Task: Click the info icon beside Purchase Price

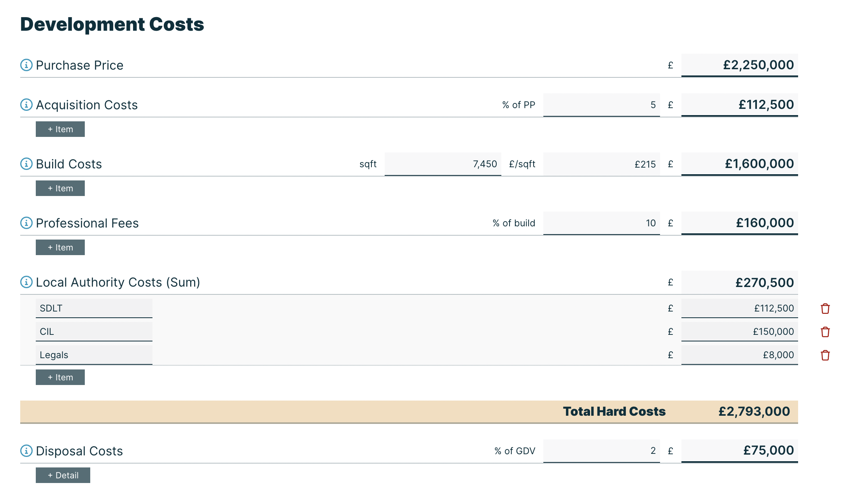Action: pyautogui.click(x=26, y=65)
